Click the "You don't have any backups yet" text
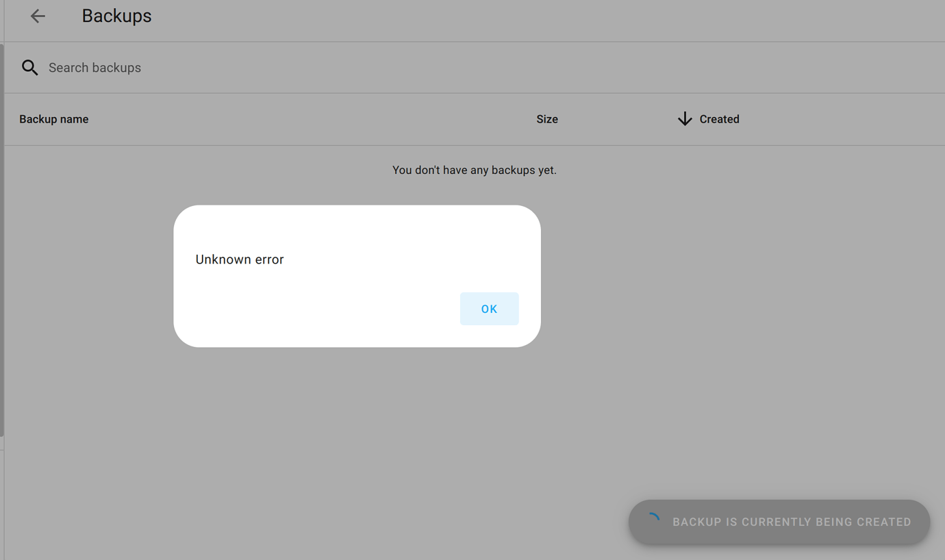 pos(475,170)
